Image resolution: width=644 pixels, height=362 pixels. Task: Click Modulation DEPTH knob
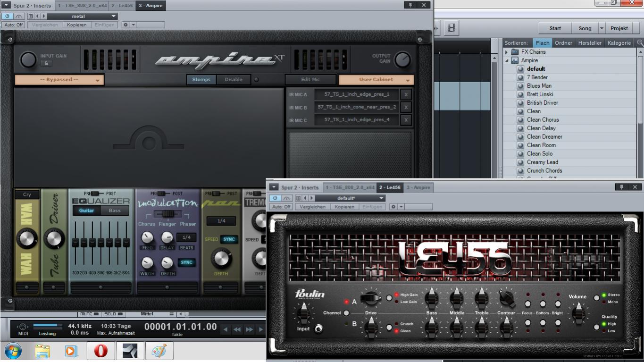click(167, 263)
